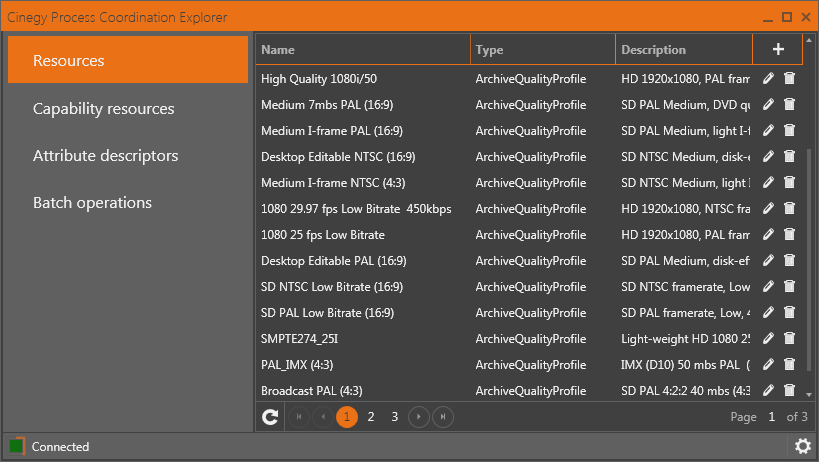Edit Medium I-frame NTSC (4:3) profile
This screenshot has width=819, height=462.
pos(768,182)
